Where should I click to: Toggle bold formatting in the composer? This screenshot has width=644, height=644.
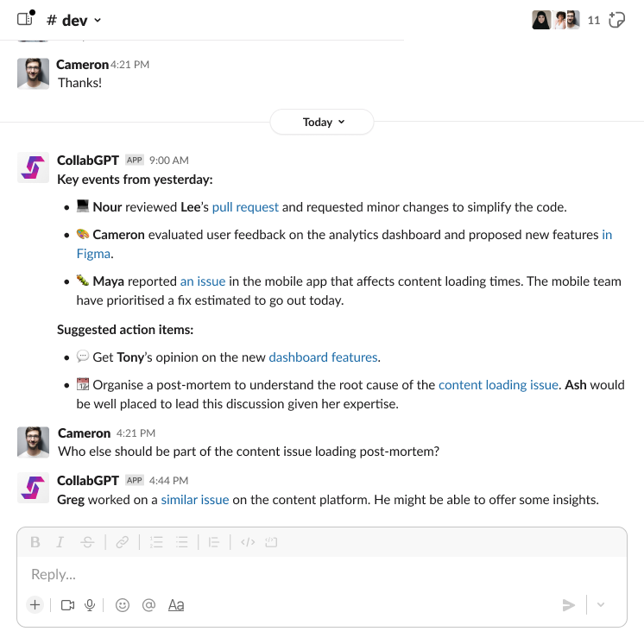point(35,542)
